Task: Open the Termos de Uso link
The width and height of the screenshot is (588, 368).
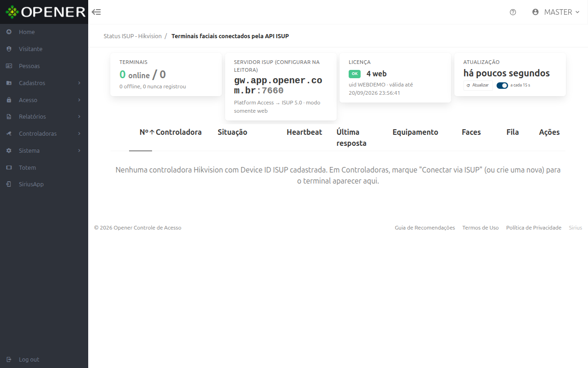Action: (481, 228)
